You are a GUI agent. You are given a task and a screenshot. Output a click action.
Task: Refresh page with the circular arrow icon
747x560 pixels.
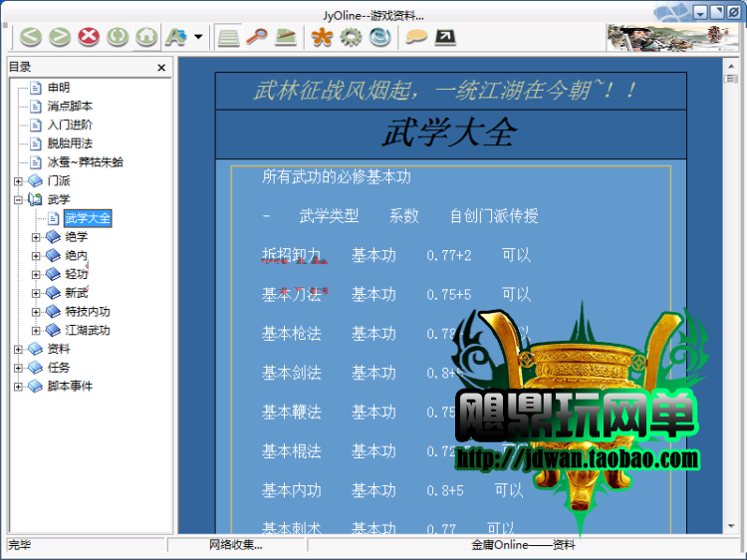point(118,37)
